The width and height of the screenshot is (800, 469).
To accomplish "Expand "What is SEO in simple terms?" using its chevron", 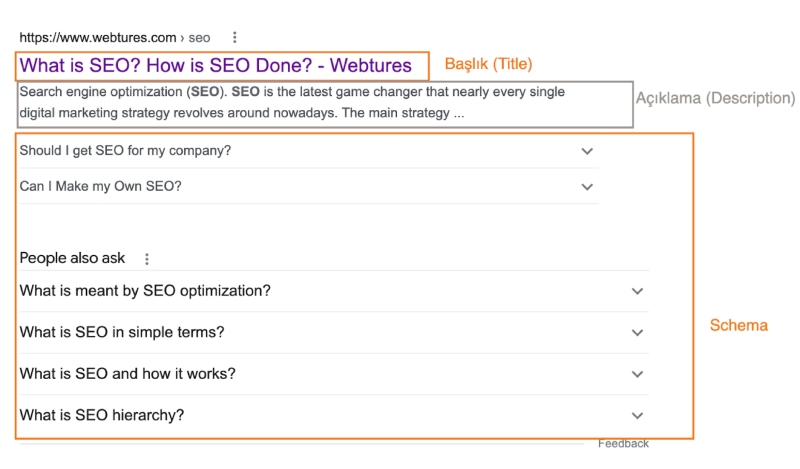I will 638,333.
